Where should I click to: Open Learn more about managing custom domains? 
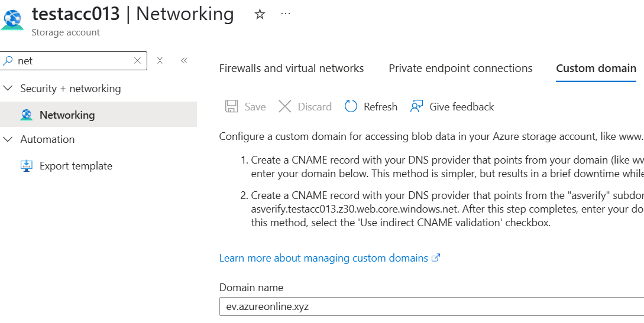(x=323, y=258)
